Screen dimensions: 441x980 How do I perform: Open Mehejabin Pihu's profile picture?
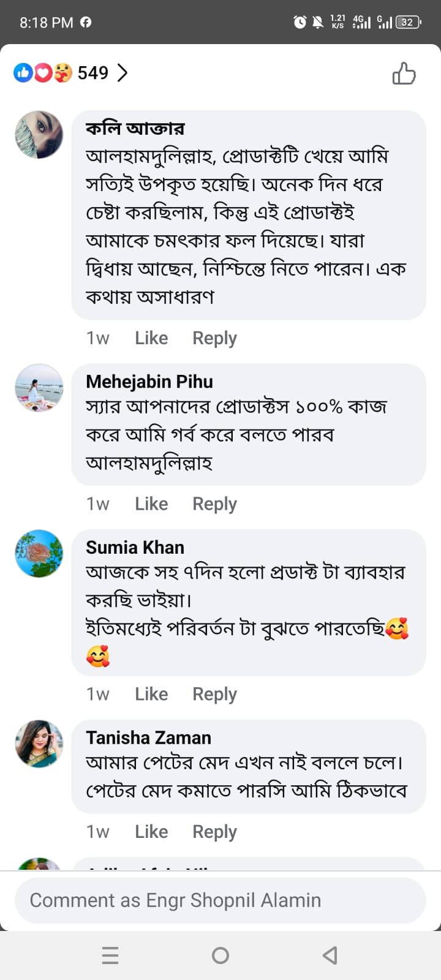[x=39, y=388]
